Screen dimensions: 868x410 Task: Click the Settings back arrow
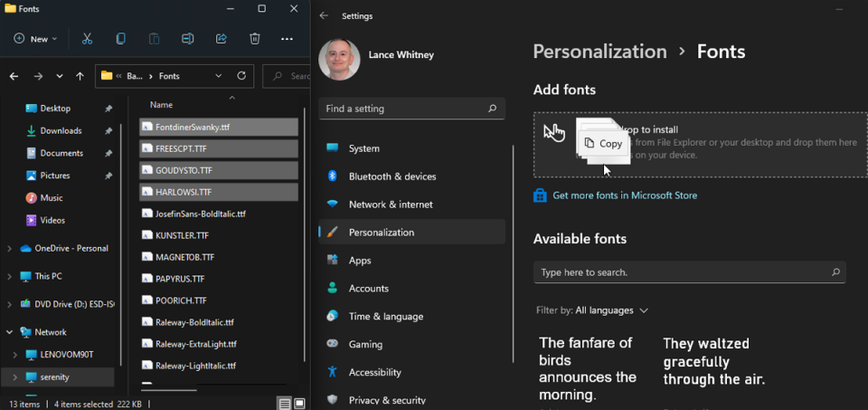[x=325, y=16]
